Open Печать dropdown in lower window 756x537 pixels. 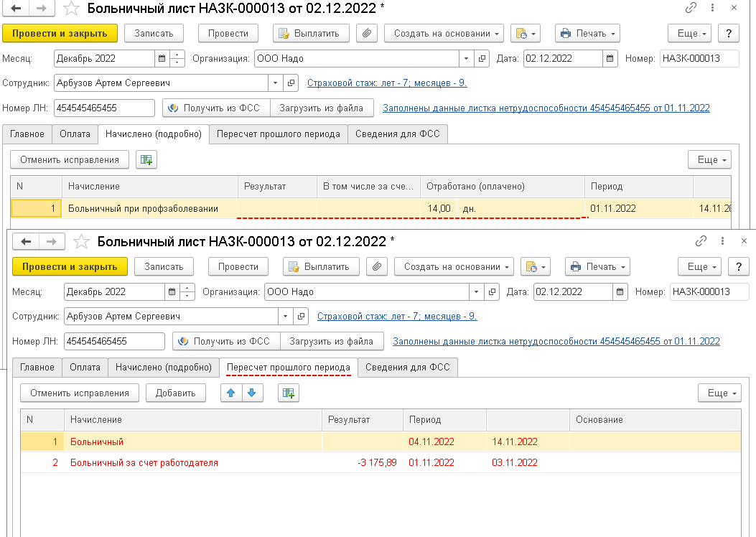[597, 266]
